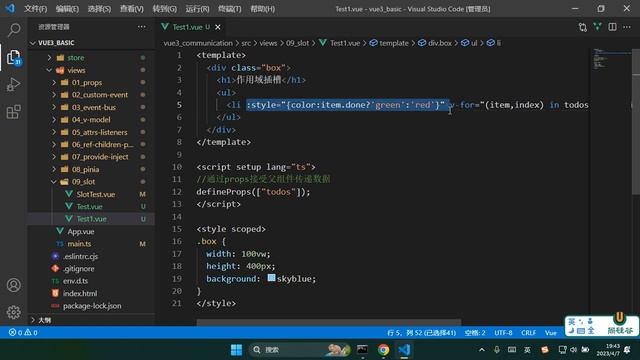This screenshot has height=360, width=640.
Task: Open the Explorer view in activity bar
Action: tap(14, 58)
